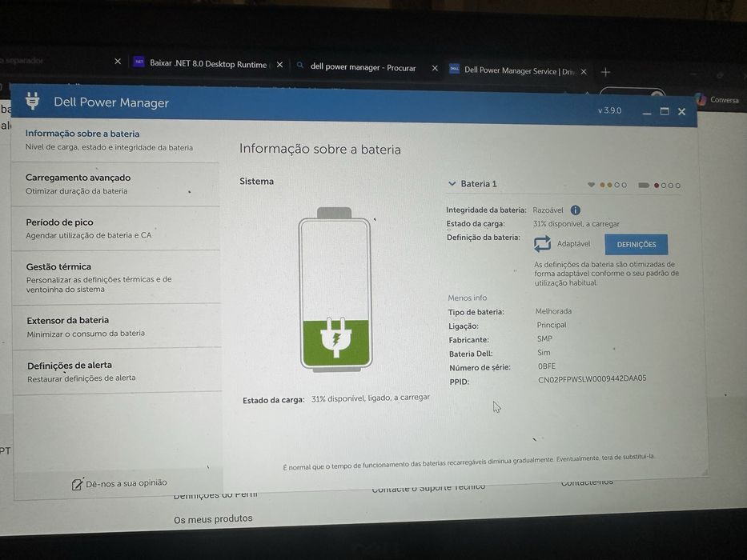Open Extensor da bateria section
This screenshot has width=747, height=560.
(x=117, y=326)
